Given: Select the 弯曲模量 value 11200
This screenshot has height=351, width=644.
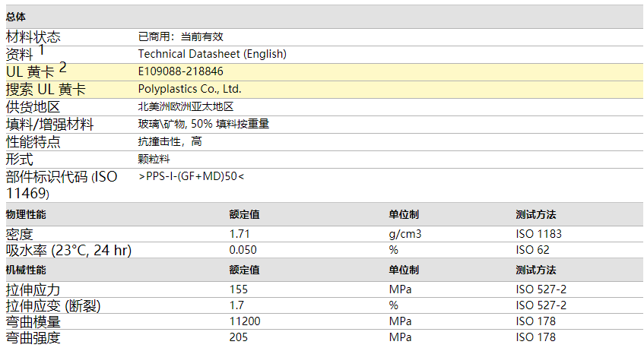Looking at the screenshot, I should point(245,321).
